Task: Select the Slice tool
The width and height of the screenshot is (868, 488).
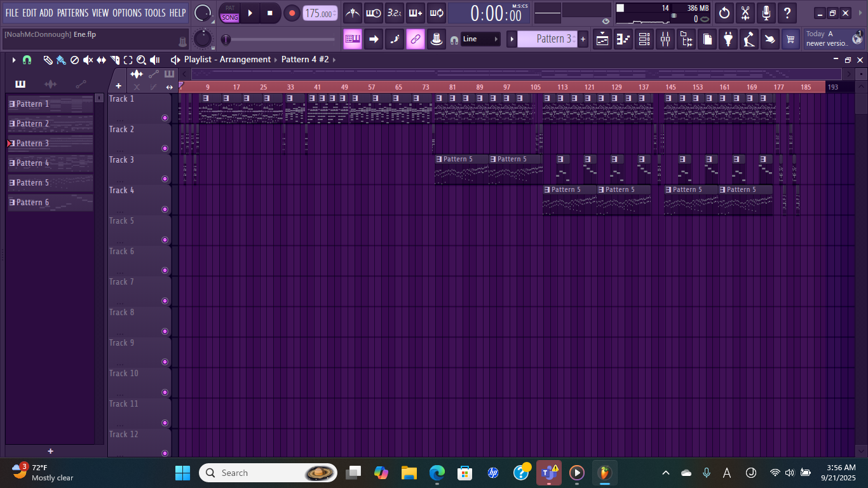Action: tap(114, 60)
